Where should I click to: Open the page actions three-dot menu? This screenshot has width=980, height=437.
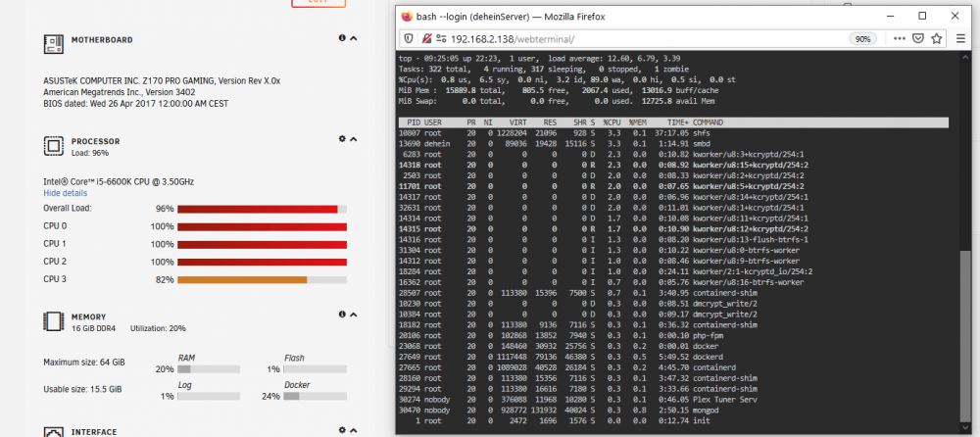pos(900,39)
